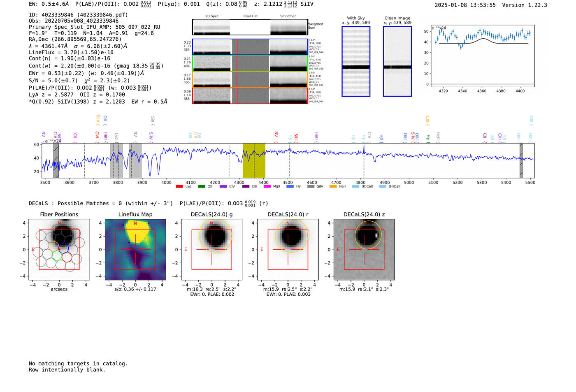Click the orange fiber circle in Fiber Positions
The width and height of the screenshot is (576, 392).
[53, 246]
